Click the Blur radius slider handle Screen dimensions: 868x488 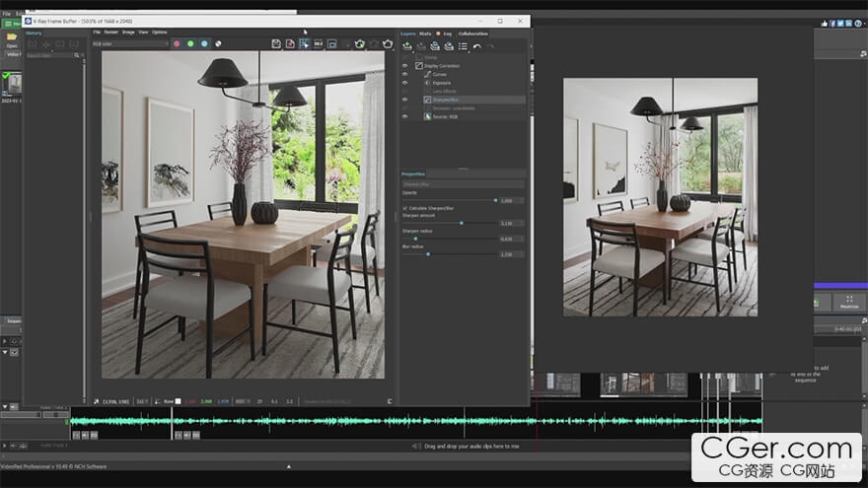click(428, 254)
